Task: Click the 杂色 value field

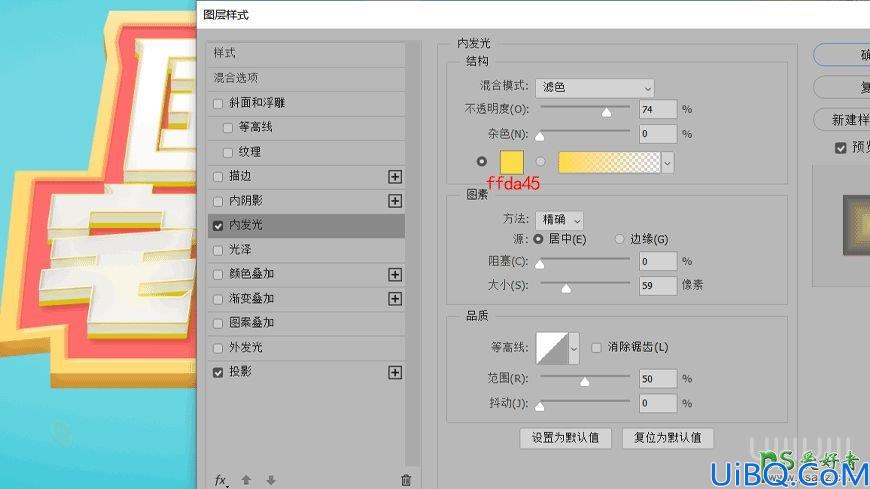Action: click(x=658, y=134)
